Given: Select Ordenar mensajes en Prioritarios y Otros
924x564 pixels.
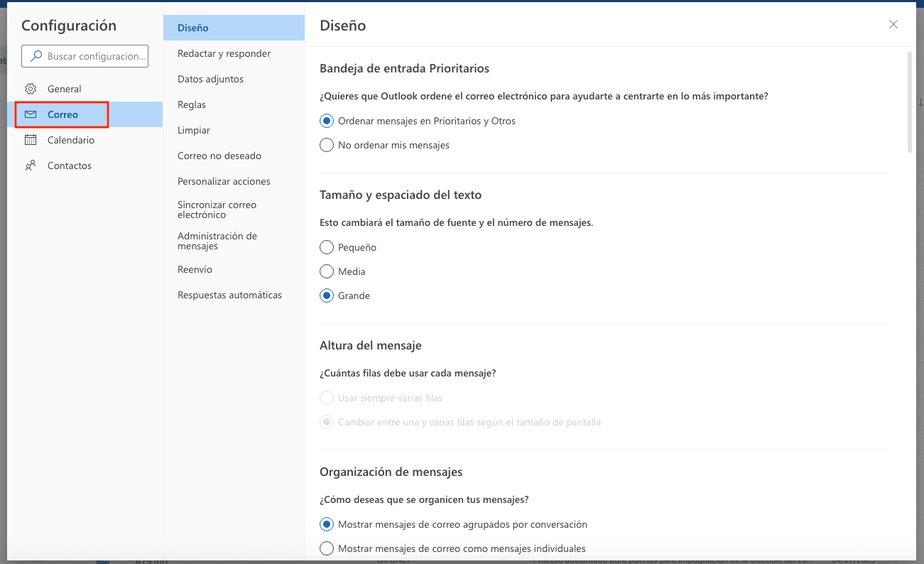Looking at the screenshot, I should point(326,121).
